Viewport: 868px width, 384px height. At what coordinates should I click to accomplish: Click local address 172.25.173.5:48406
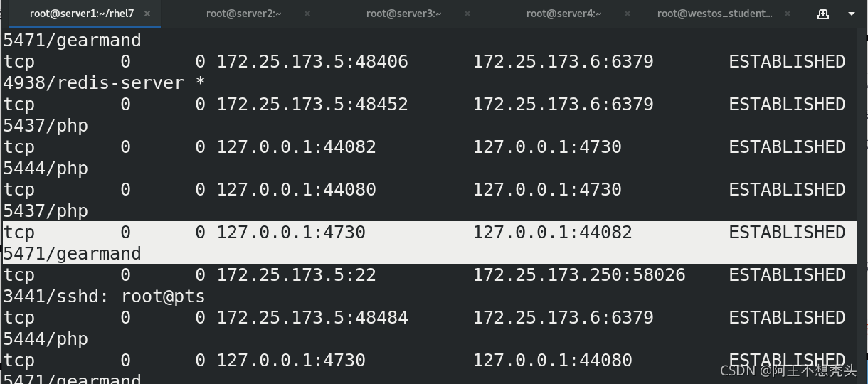(312, 62)
